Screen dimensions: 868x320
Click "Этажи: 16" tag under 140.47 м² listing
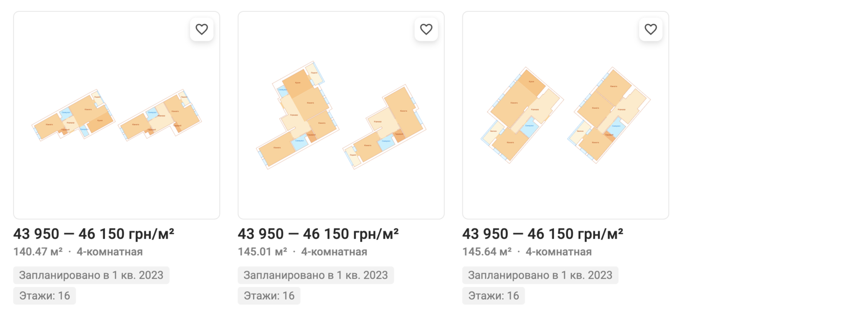tap(44, 296)
